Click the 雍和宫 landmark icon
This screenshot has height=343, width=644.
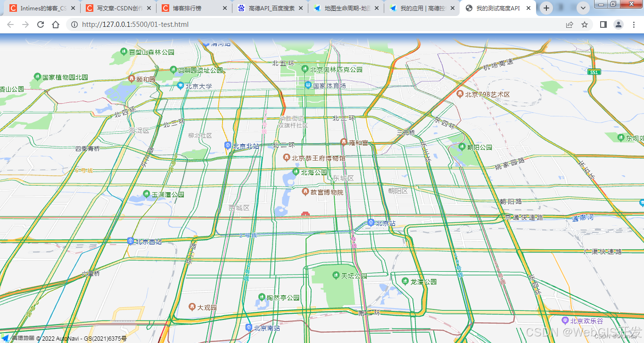(344, 142)
